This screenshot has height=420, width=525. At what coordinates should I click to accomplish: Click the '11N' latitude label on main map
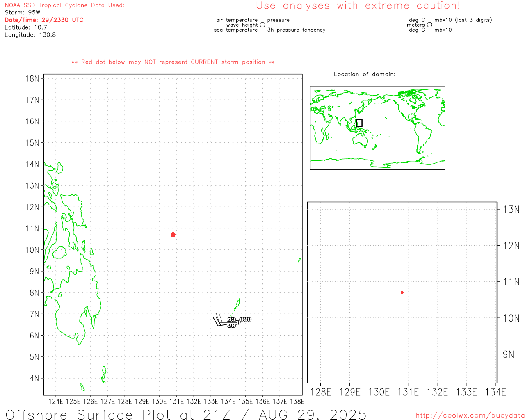(32, 228)
